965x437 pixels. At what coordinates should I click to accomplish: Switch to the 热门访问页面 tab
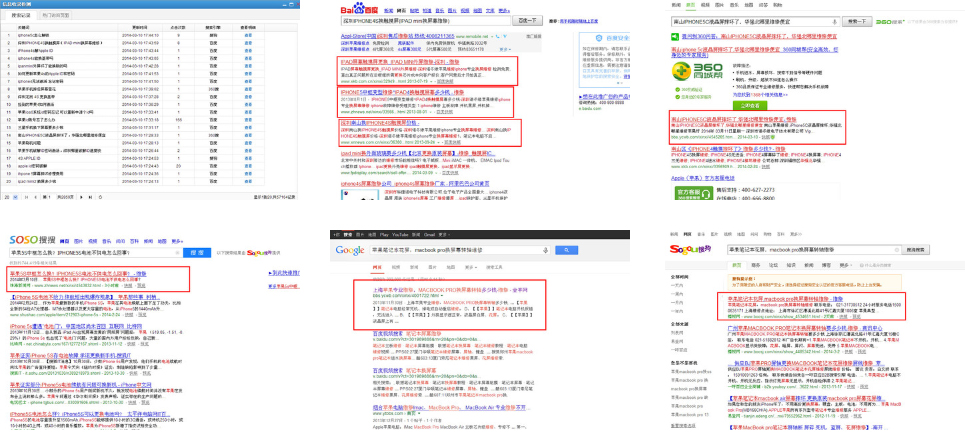[55, 14]
